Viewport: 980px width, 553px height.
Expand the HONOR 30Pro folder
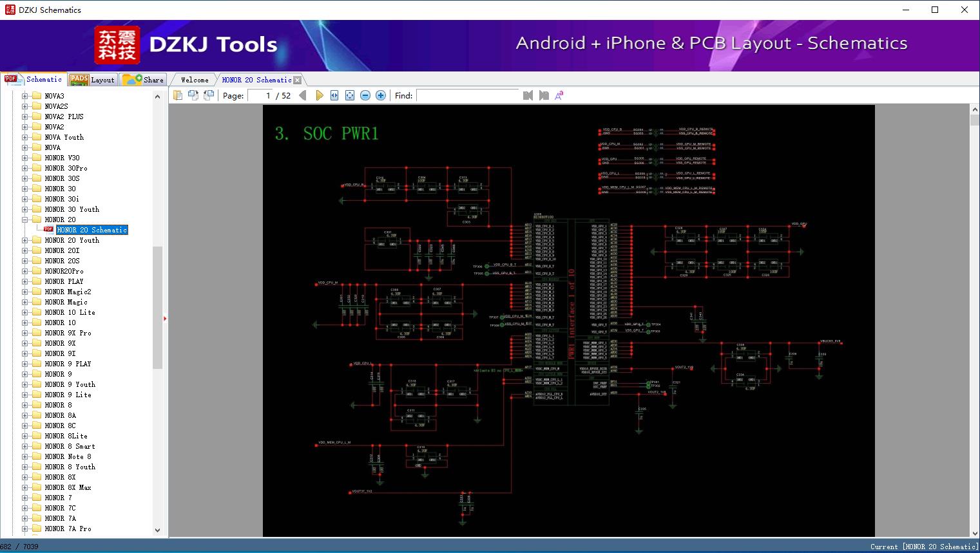(25, 168)
